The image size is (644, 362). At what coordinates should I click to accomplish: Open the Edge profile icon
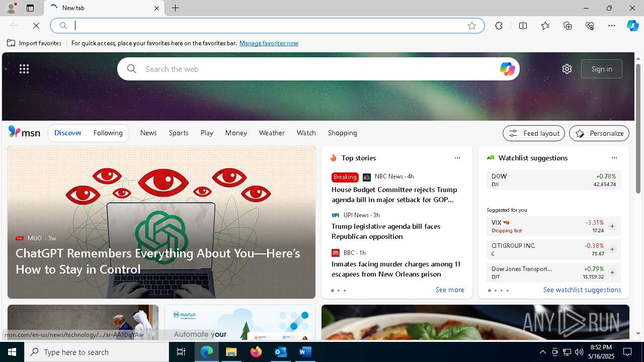[11, 8]
